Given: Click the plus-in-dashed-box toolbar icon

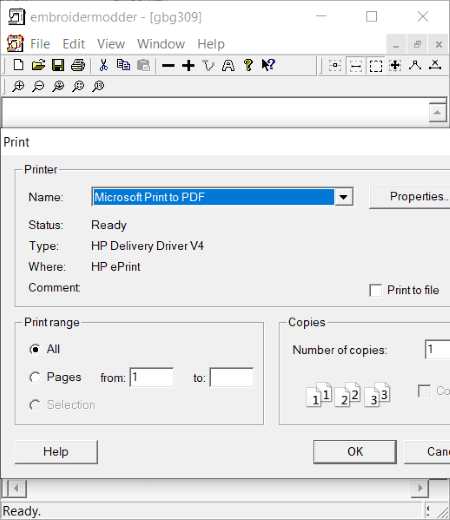Looking at the screenshot, I should click(395, 65).
